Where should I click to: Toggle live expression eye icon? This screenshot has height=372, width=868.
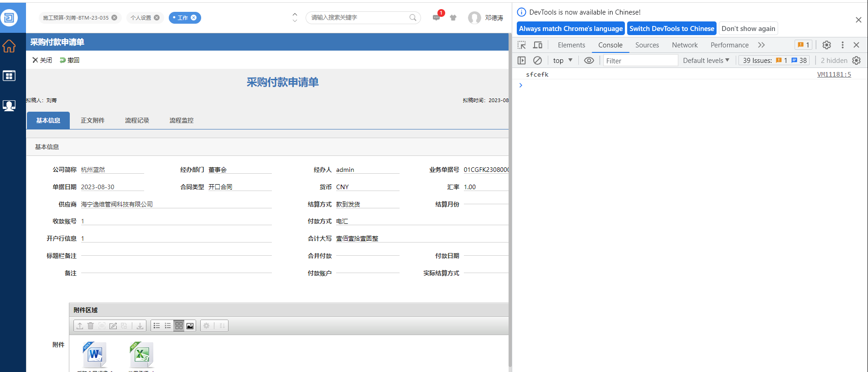589,61
